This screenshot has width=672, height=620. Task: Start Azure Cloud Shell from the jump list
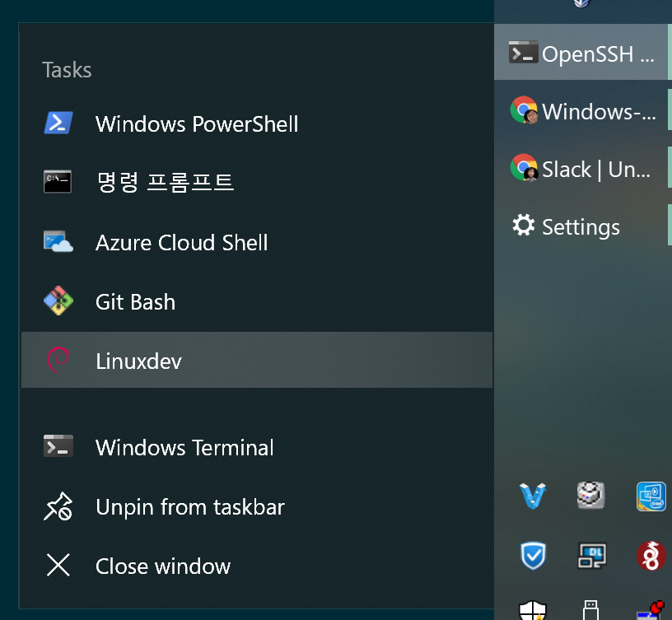pos(257,243)
